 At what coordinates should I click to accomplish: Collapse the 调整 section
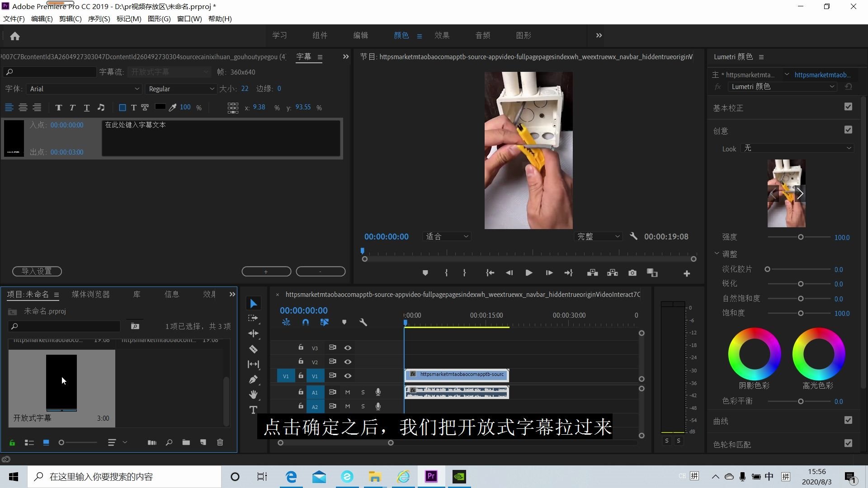pos(717,253)
